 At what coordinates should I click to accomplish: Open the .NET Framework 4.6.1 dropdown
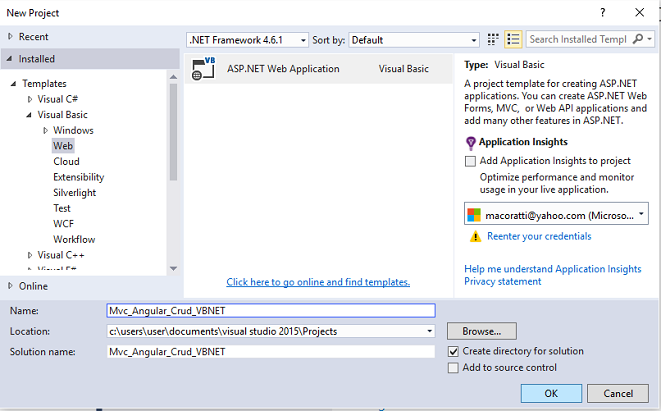point(303,40)
